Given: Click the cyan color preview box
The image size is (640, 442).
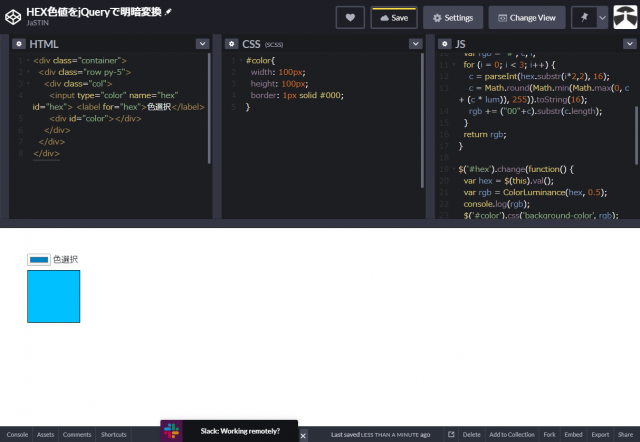Looking at the screenshot, I should click(x=53, y=296).
